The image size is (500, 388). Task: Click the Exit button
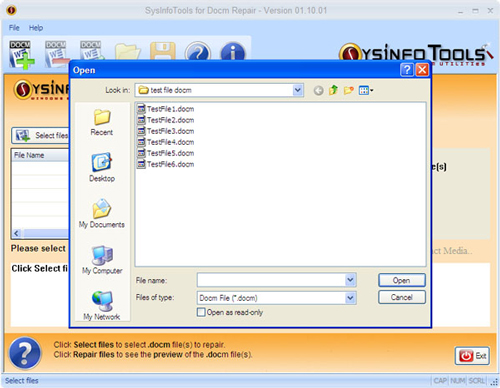[472, 356]
